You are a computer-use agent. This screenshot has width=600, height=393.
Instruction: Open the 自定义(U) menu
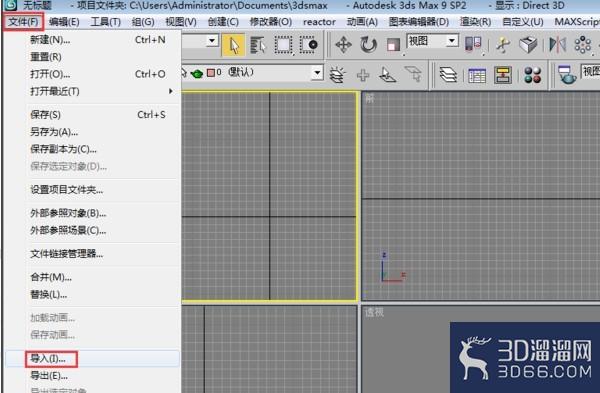523,22
